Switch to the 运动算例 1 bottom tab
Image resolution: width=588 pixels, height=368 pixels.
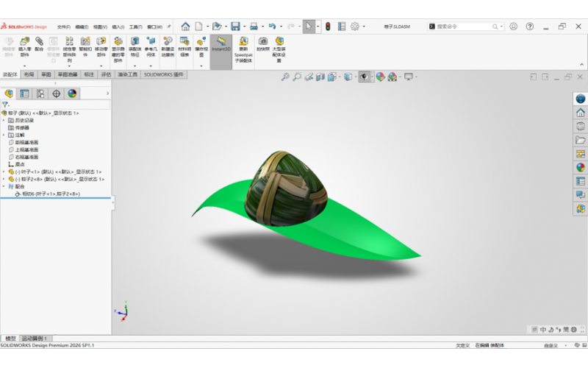click(35, 339)
